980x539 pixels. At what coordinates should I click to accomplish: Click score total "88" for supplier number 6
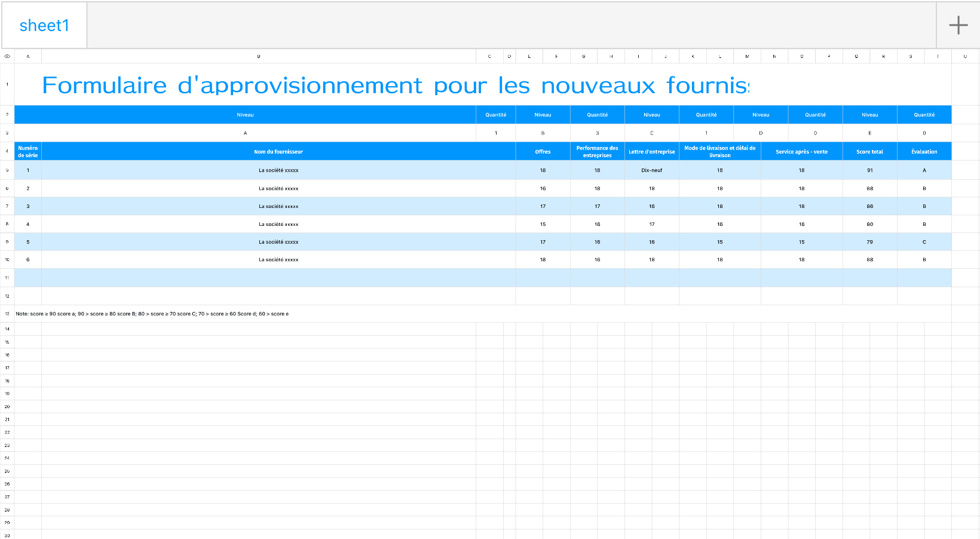[x=869, y=259]
